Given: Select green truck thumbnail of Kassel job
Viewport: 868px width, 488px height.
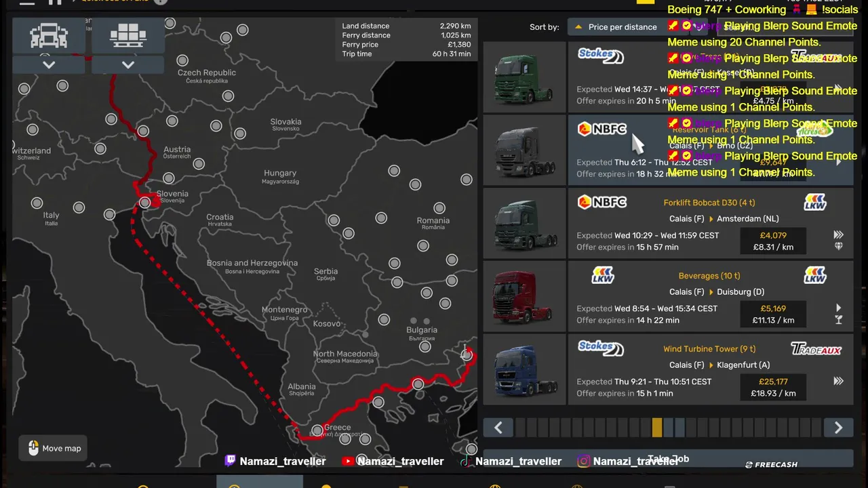Looking at the screenshot, I should (x=524, y=77).
